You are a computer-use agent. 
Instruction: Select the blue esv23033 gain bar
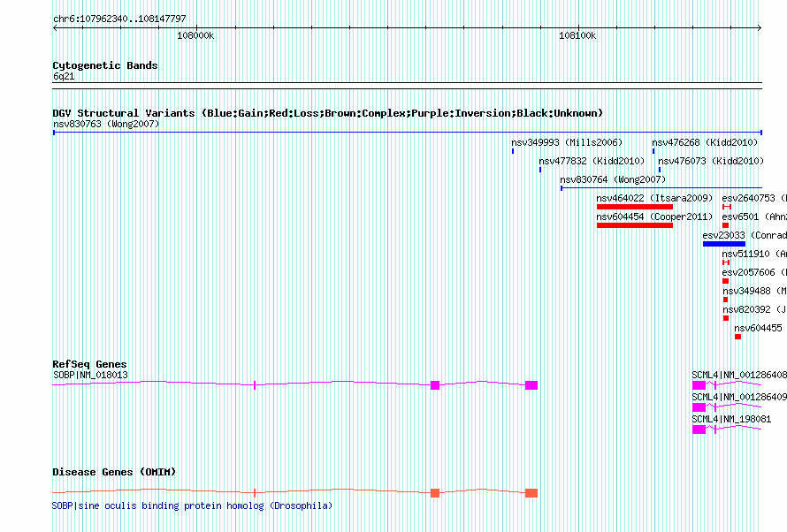click(723, 244)
